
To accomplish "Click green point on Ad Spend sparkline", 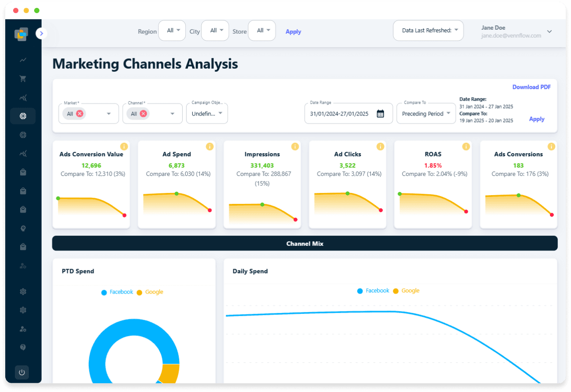I will coord(176,193).
